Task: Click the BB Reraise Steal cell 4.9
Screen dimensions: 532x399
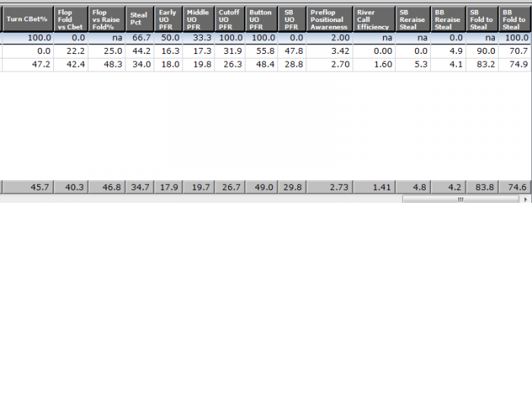Action: point(448,51)
